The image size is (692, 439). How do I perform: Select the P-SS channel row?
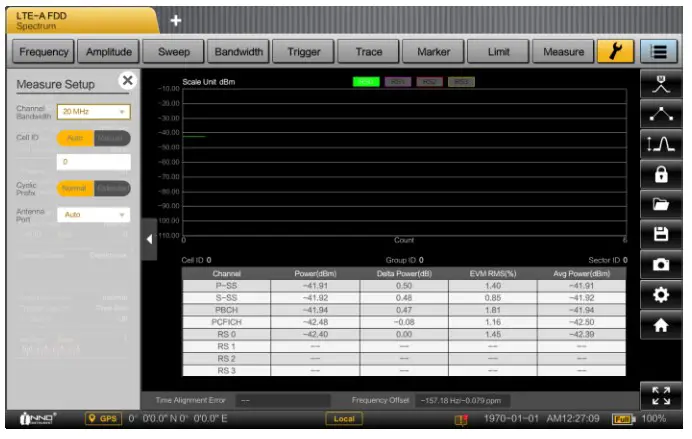click(x=404, y=286)
